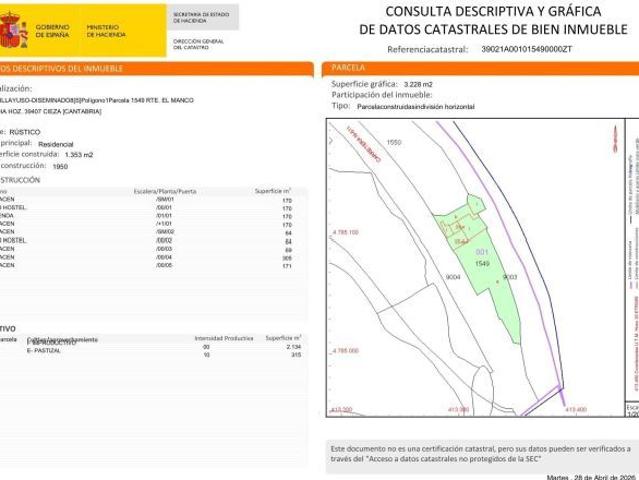Click the '305' surface value

tap(287, 258)
